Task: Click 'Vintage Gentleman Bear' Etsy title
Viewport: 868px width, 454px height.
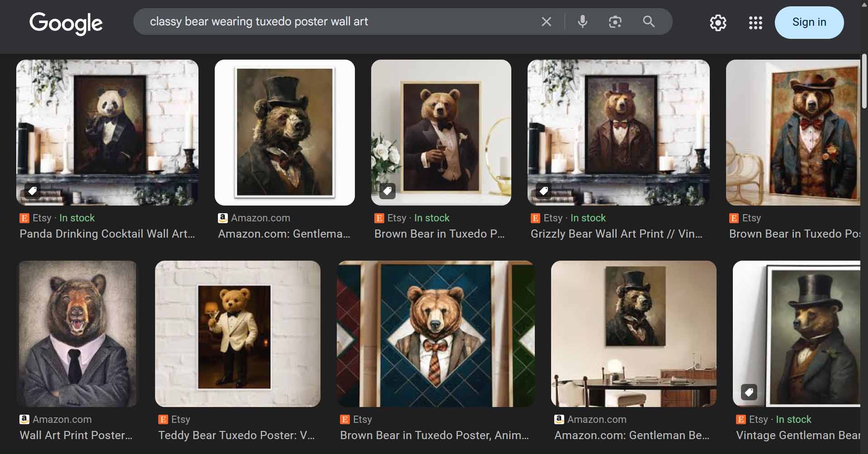Action: [797, 435]
